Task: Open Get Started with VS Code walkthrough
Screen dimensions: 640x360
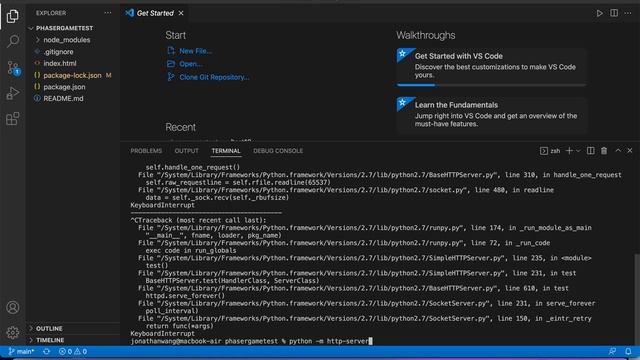Action: [x=491, y=67]
